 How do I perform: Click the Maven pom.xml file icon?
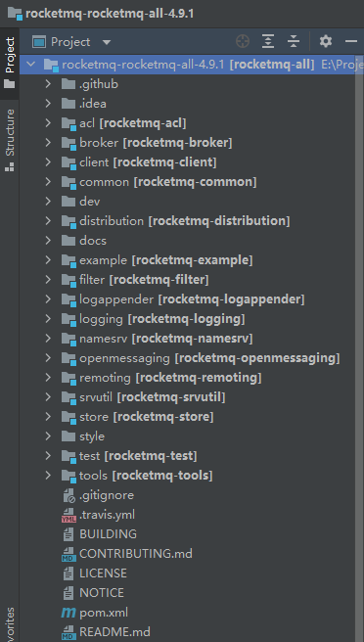(x=68, y=613)
